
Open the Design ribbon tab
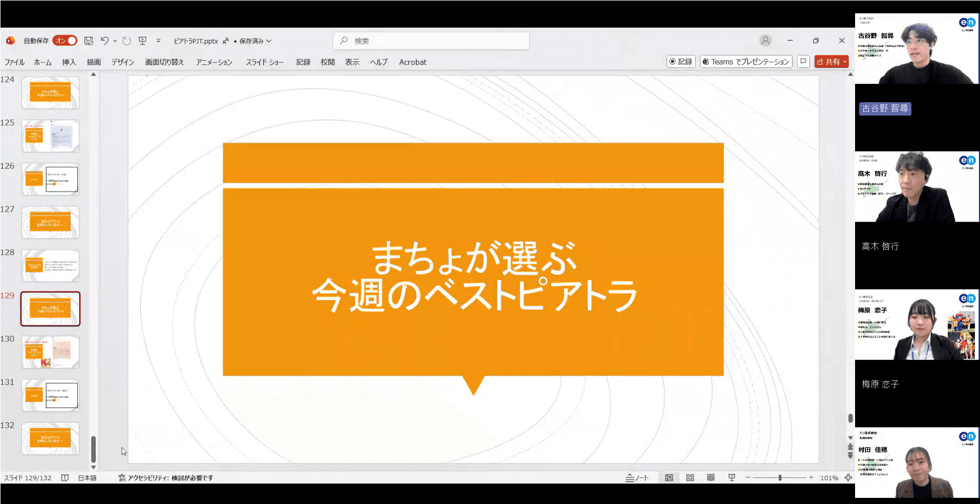[122, 62]
